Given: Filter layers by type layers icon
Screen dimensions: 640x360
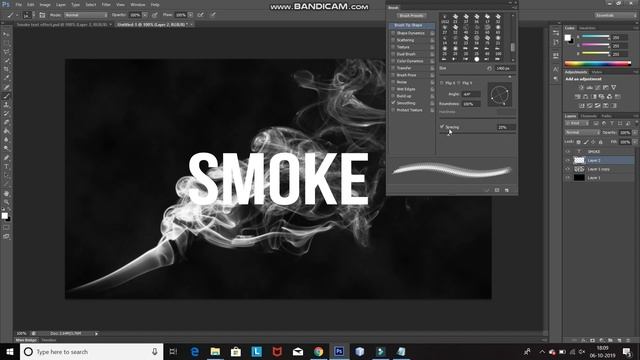Looking at the screenshot, I should pos(612,123).
